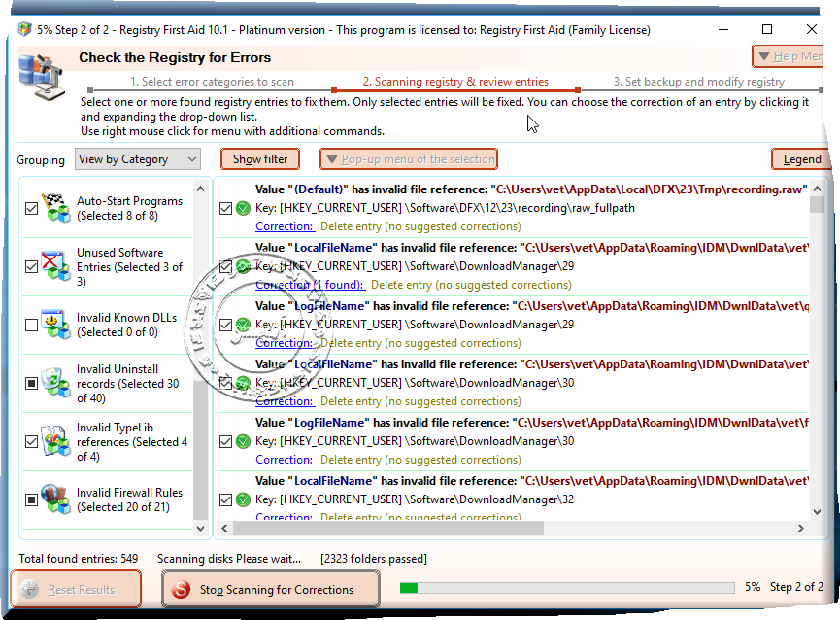Enable the Invalid Known DLLs checkbox
The image size is (840, 620).
click(32, 326)
